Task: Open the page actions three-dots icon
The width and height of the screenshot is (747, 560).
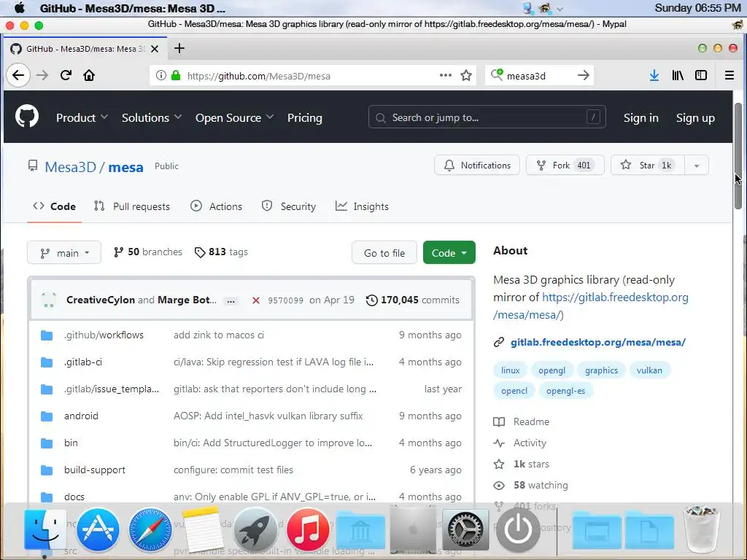Action: point(446,75)
